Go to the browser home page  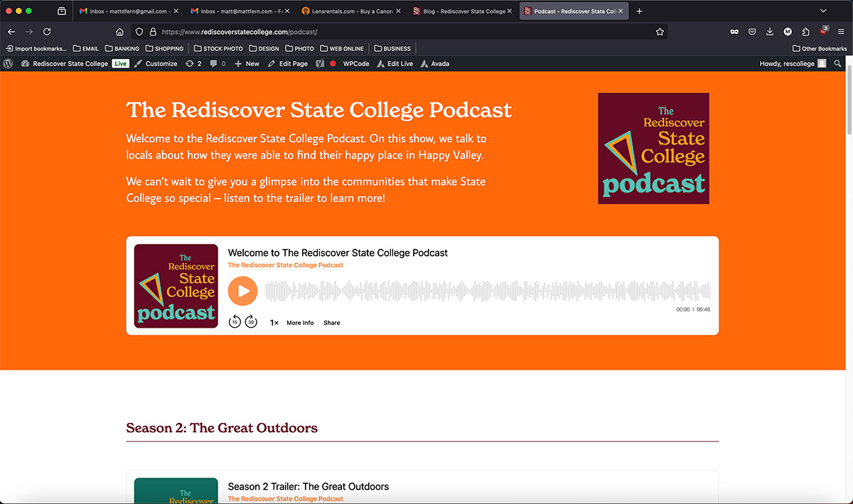click(119, 32)
